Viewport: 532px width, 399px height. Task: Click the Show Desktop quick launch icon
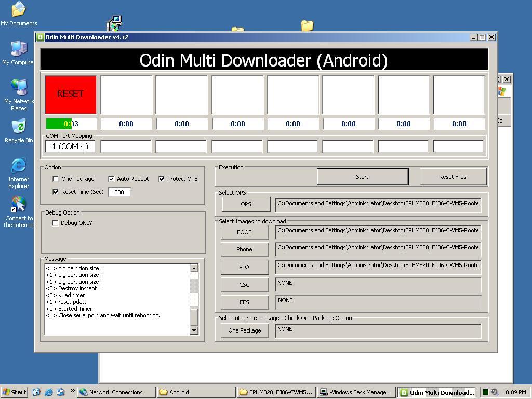tap(37, 392)
